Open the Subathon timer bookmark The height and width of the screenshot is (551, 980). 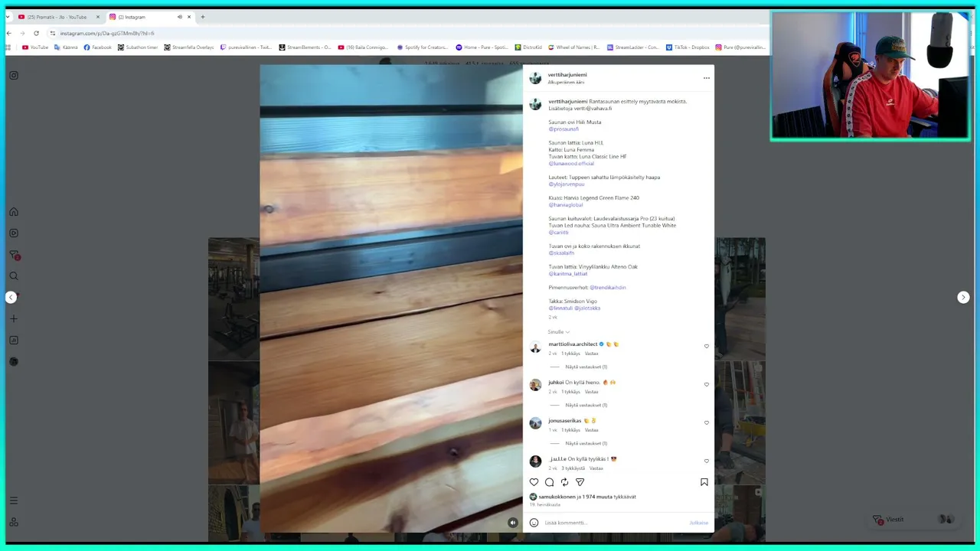(x=138, y=47)
